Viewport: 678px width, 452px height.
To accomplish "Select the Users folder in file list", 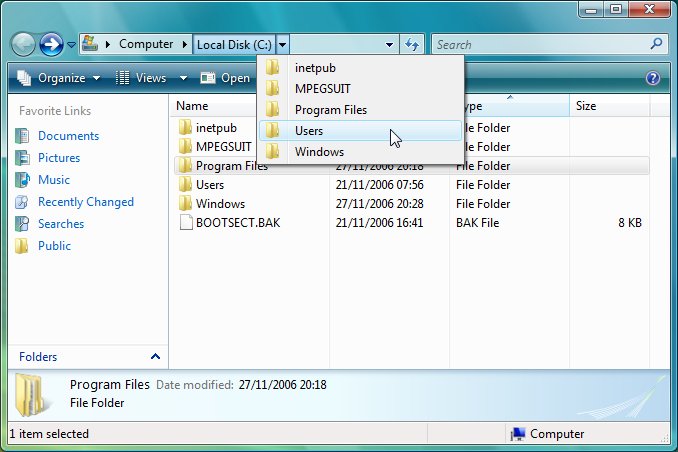I will pos(210,185).
